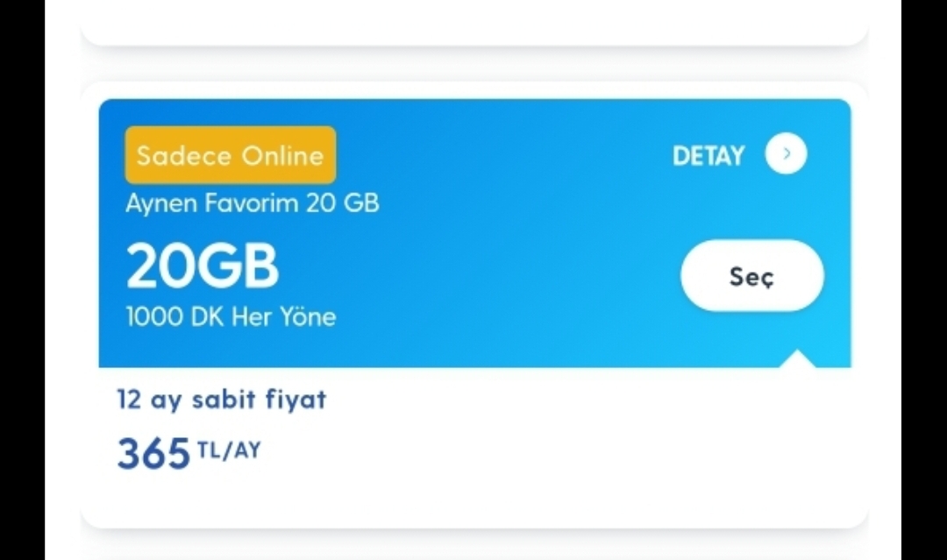Select the 1000 DK Her Yöne minutes line
Viewport: 947px width, 560px height.
230,316
